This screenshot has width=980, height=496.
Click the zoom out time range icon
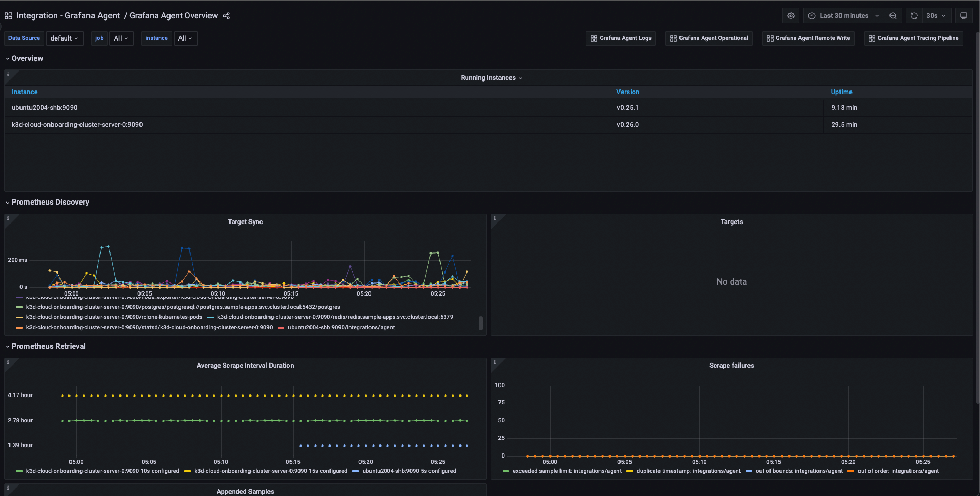click(893, 16)
